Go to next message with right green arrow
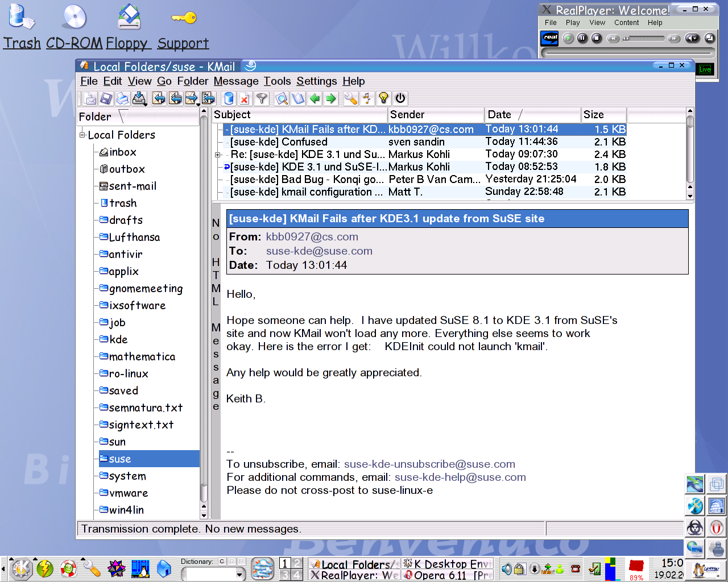Viewport: 728px width, 582px height. [331, 98]
